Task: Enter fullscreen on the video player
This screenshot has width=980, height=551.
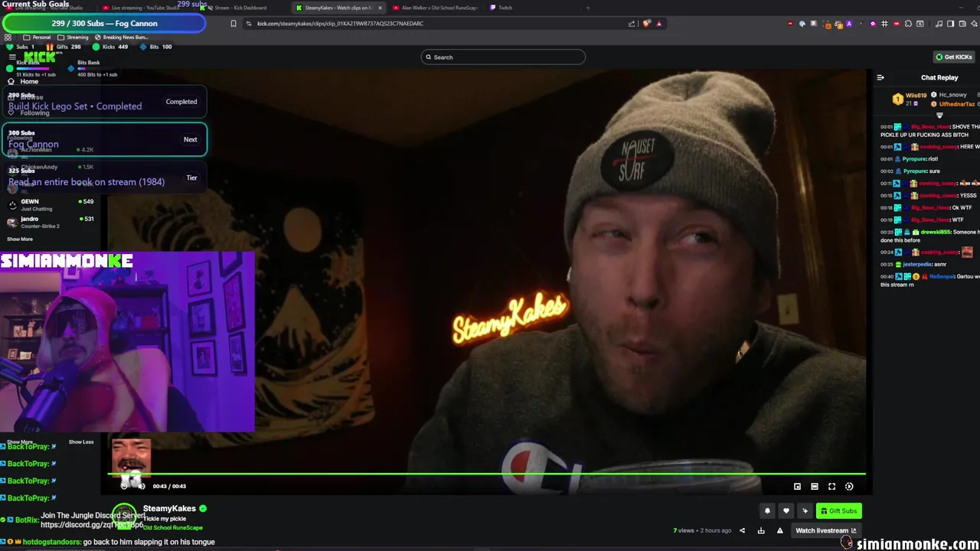Action: (832, 486)
